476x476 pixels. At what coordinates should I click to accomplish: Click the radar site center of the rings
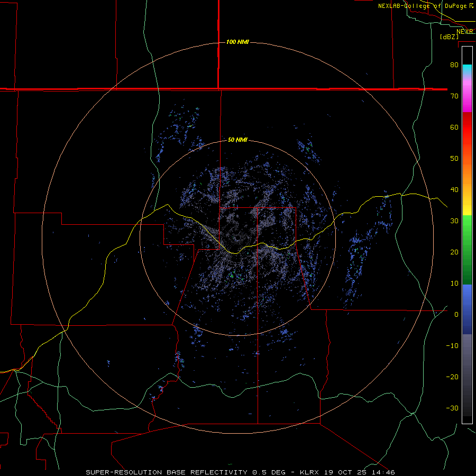tap(237, 237)
